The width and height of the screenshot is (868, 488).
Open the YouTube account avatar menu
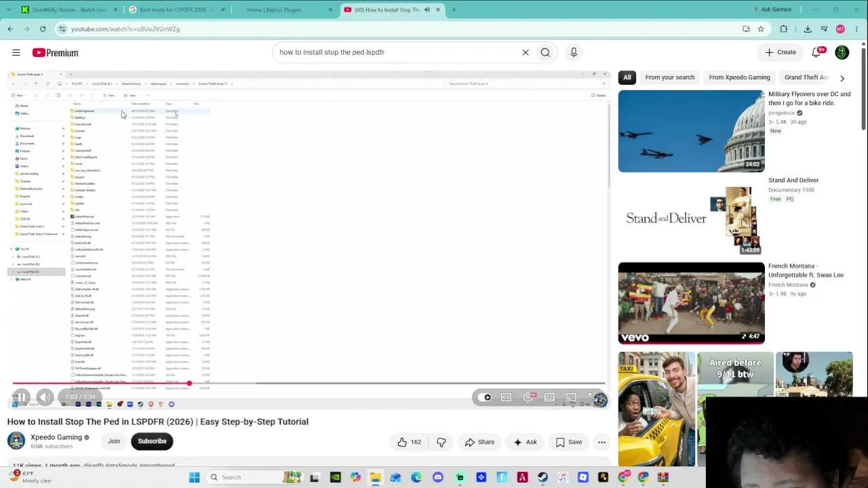click(842, 52)
